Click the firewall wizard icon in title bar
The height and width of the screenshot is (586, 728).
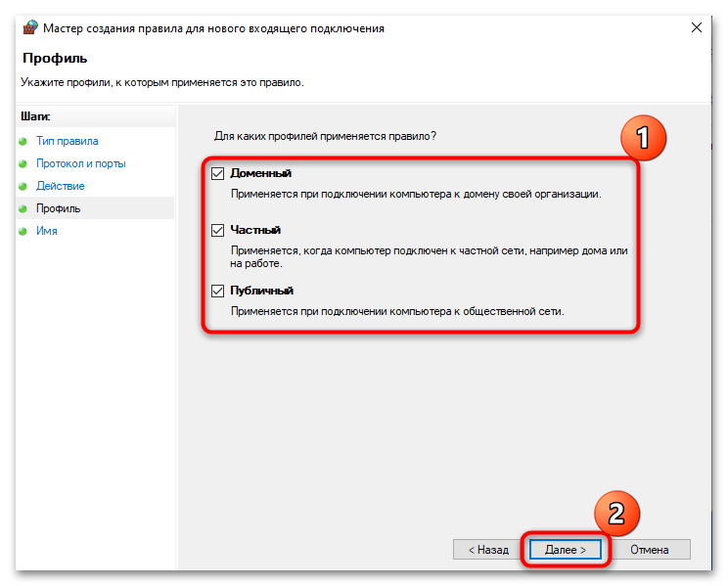pos(30,27)
